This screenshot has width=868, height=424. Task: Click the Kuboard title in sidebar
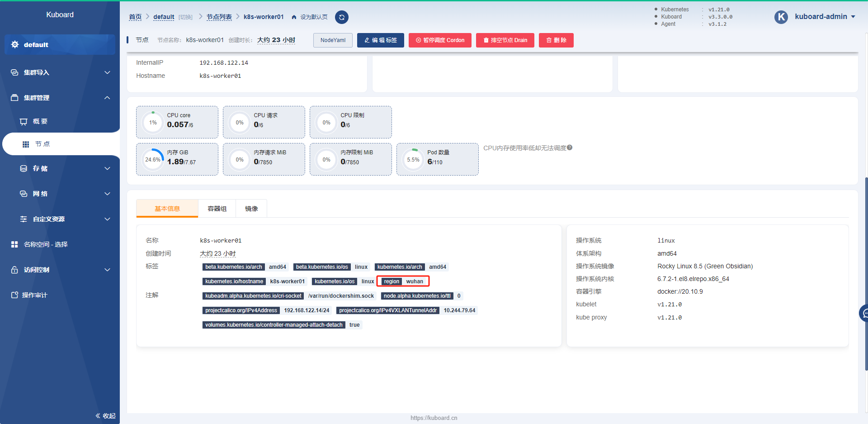[60, 14]
